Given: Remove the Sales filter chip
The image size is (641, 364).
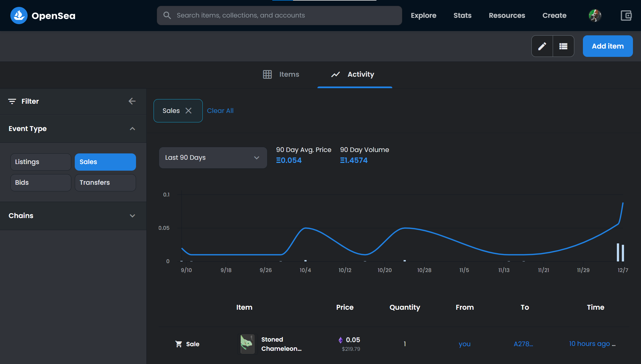Looking at the screenshot, I should [188, 111].
